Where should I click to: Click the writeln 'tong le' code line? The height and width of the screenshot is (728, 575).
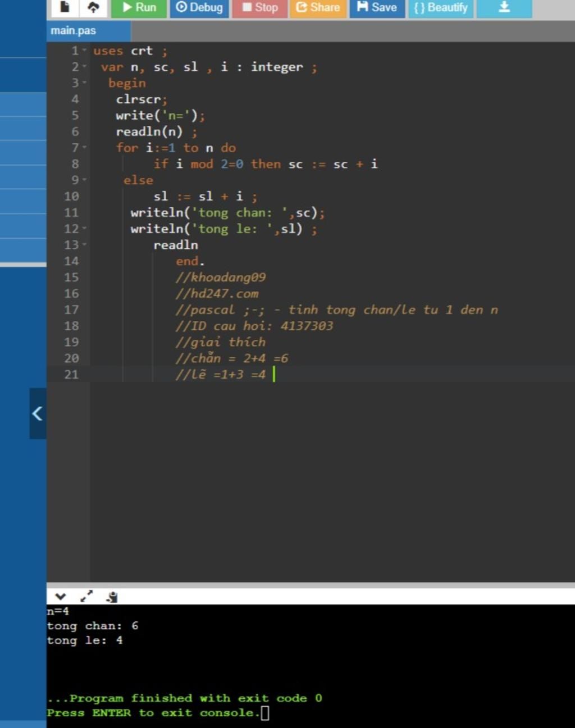pyautogui.click(x=224, y=229)
